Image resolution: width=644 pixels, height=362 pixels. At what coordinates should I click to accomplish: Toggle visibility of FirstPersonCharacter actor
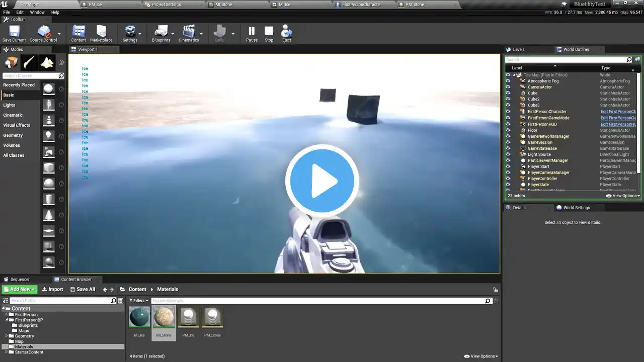click(508, 112)
